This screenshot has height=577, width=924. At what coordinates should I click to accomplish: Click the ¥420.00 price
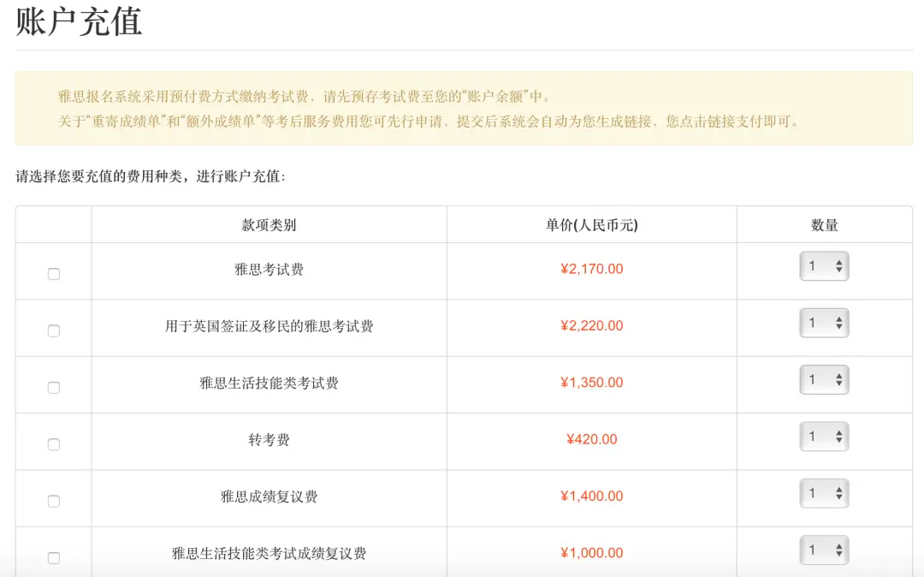[592, 439]
